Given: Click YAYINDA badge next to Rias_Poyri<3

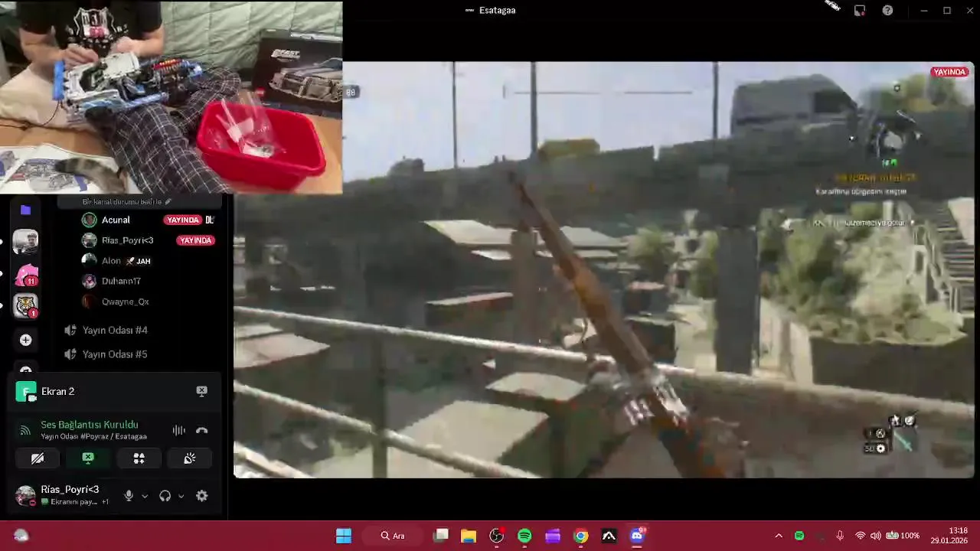Looking at the screenshot, I should coord(194,240).
